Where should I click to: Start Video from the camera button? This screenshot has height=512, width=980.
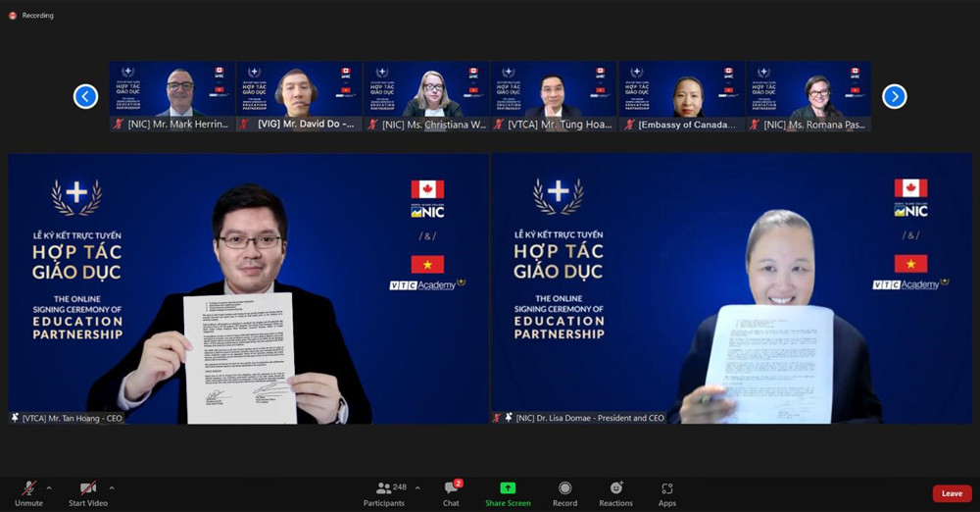88,488
